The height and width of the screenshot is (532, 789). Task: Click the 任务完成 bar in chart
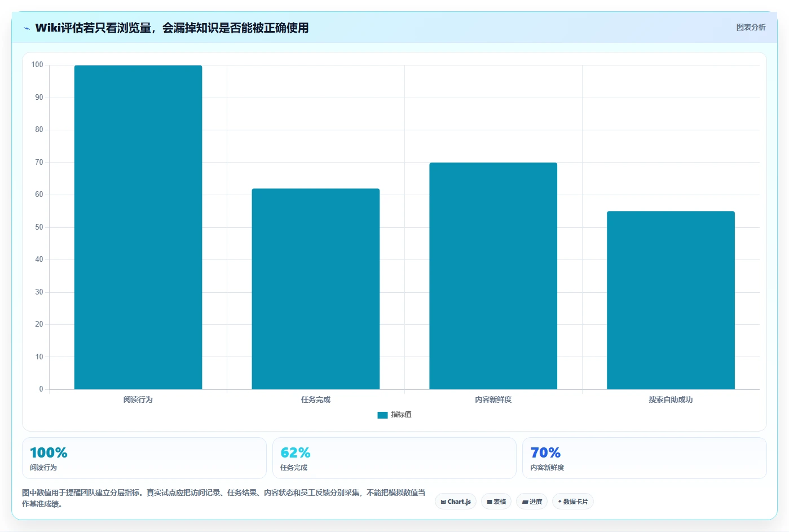pyautogui.click(x=316, y=289)
